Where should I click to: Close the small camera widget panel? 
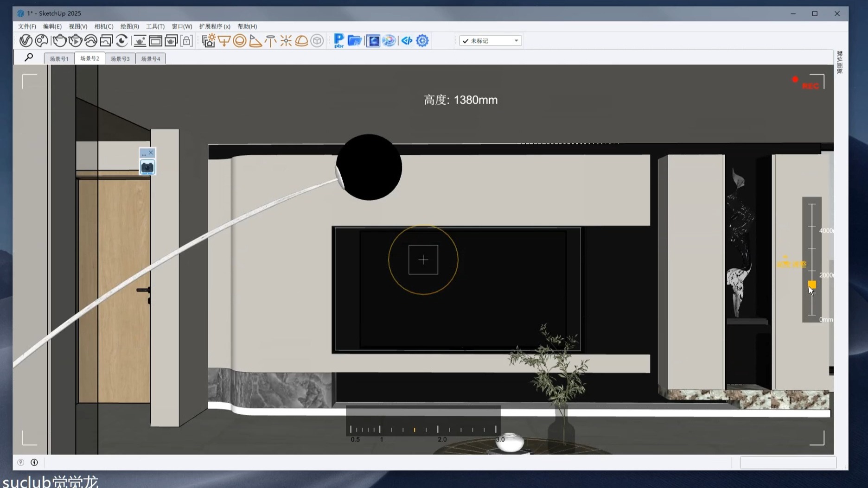tap(151, 152)
